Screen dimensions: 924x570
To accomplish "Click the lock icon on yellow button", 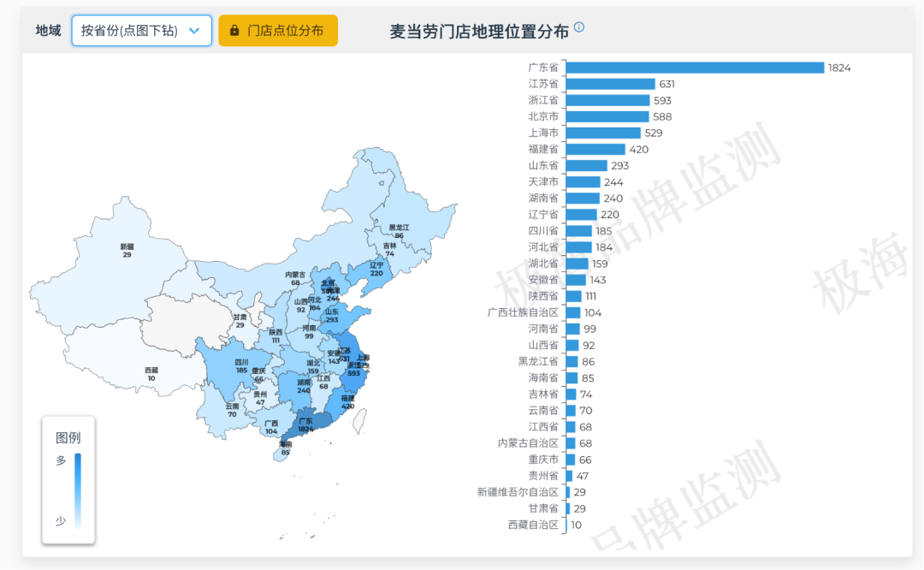I will click(234, 31).
